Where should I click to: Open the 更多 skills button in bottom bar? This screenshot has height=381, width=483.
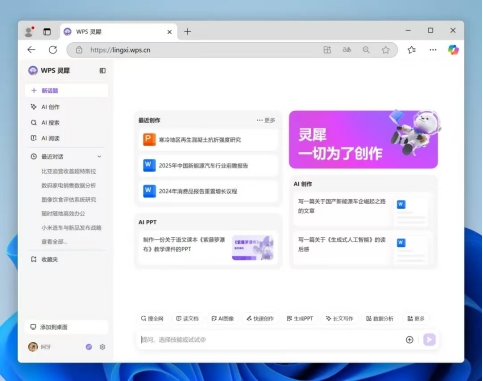pos(416,319)
